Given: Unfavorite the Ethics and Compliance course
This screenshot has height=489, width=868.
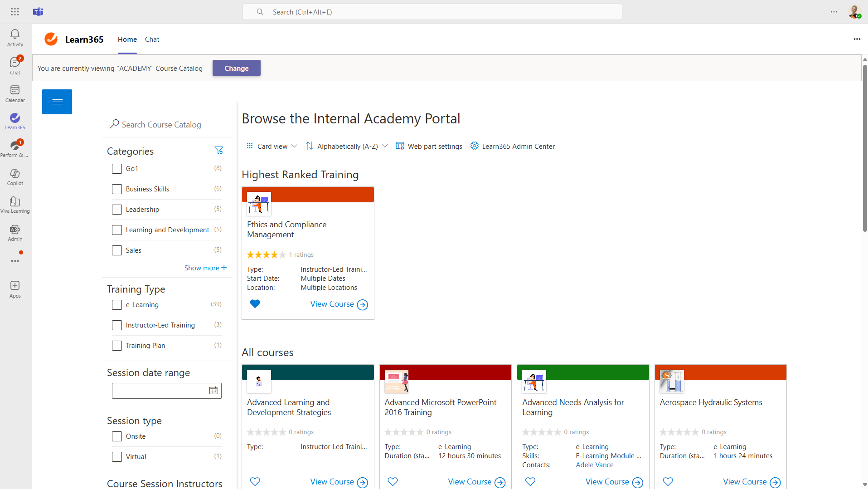Looking at the screenshot, I should pyautogui.click(x=255, y=304).
